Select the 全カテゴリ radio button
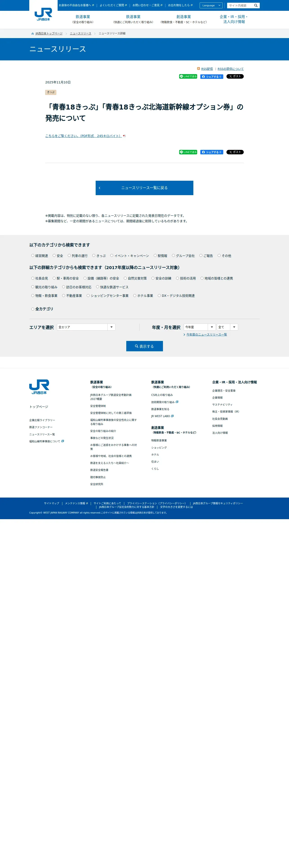 pos(33,309)
